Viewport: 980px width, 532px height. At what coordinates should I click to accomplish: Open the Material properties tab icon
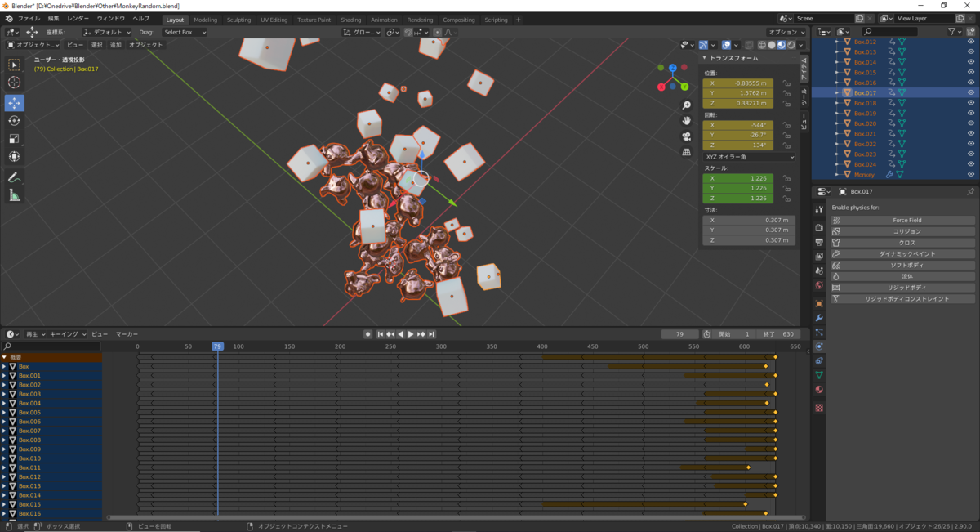(x=819, y=390)
